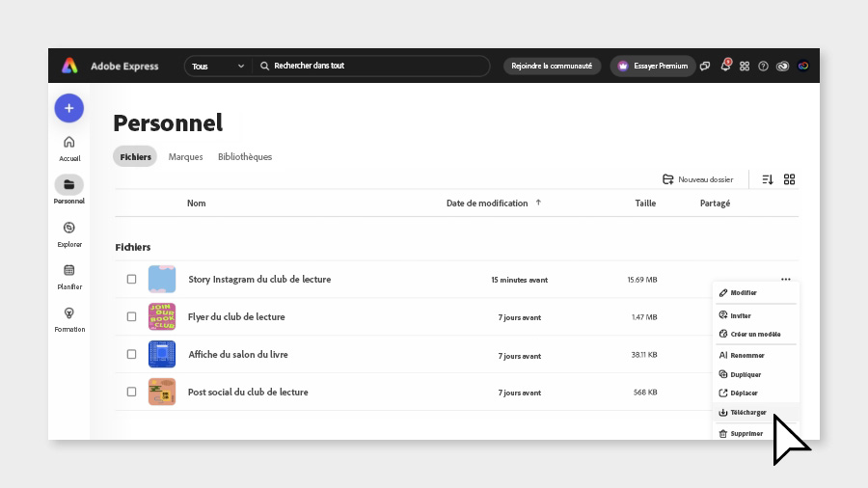
Task: Switch to grid view layout
Action: (789, 179)
